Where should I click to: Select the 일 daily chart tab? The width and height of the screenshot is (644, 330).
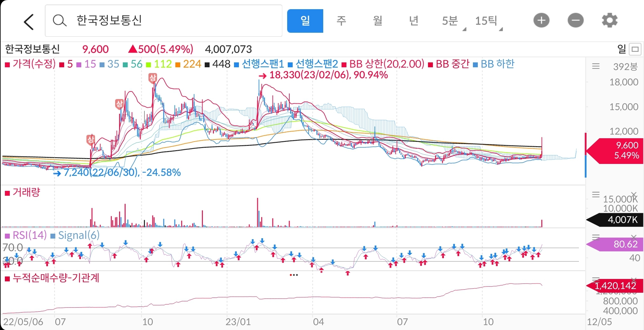(x=305, y=21)
